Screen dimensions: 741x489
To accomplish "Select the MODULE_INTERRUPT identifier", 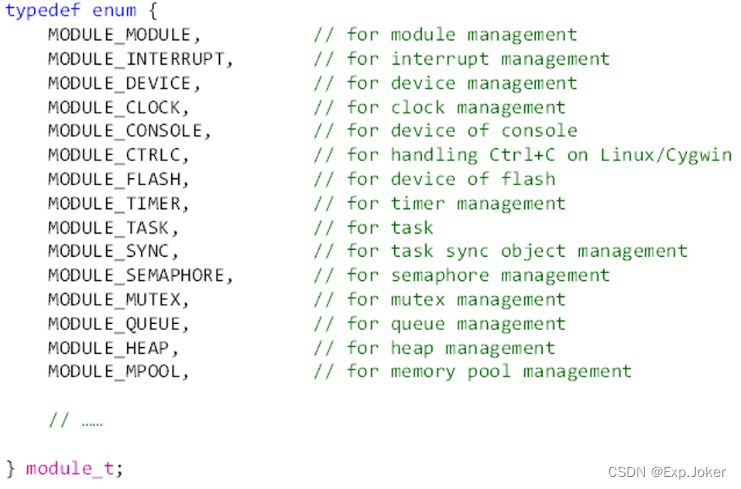I will coord(136,59).
